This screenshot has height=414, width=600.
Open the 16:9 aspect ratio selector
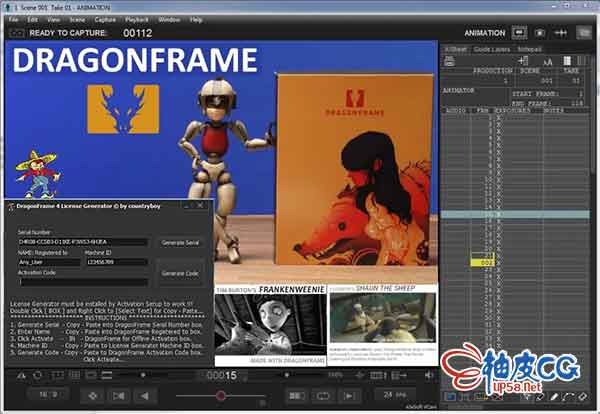tap(48, 394)
